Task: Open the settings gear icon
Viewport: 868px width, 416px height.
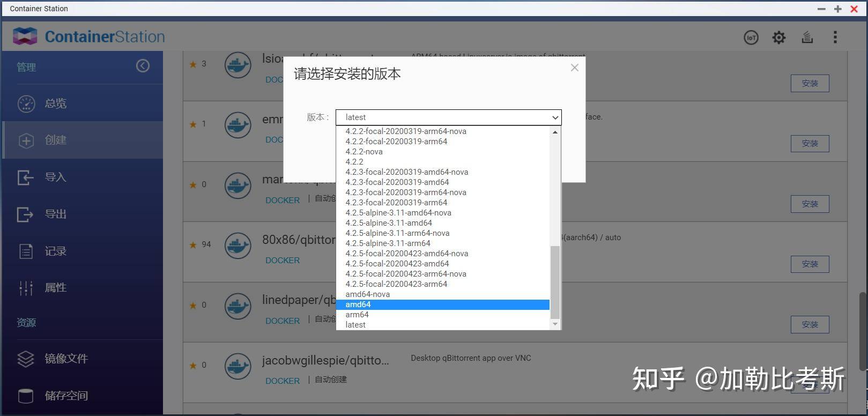Action: [x=779, y=38]
